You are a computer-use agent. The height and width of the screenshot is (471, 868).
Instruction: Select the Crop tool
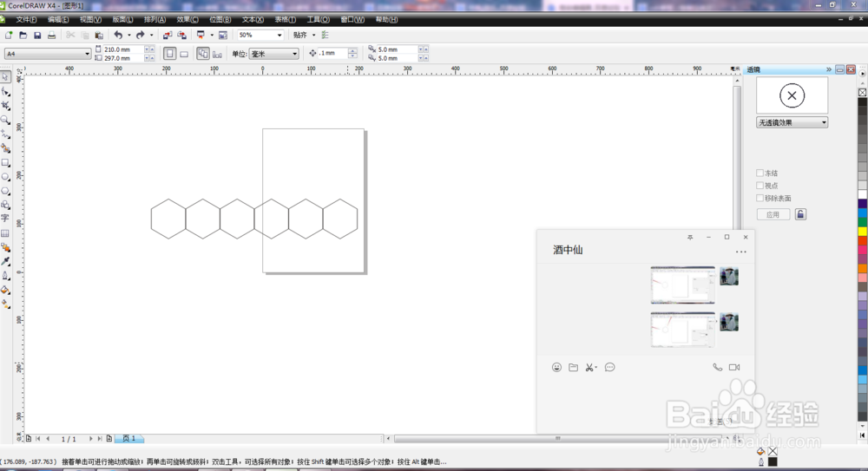[5, 106]
